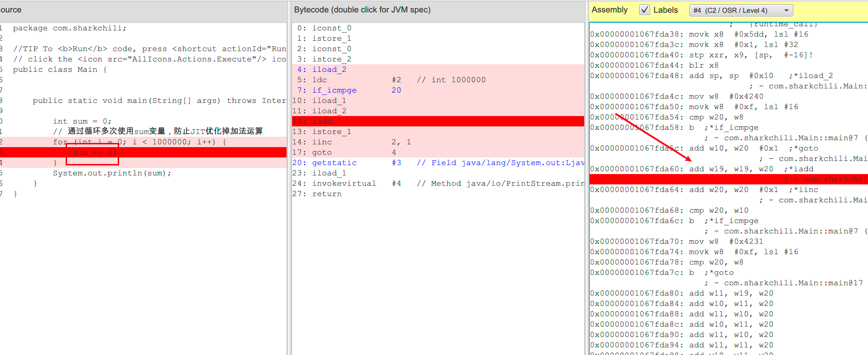Click the Bytecode panel header
The image size is (868, 355).
coord(362,10)
